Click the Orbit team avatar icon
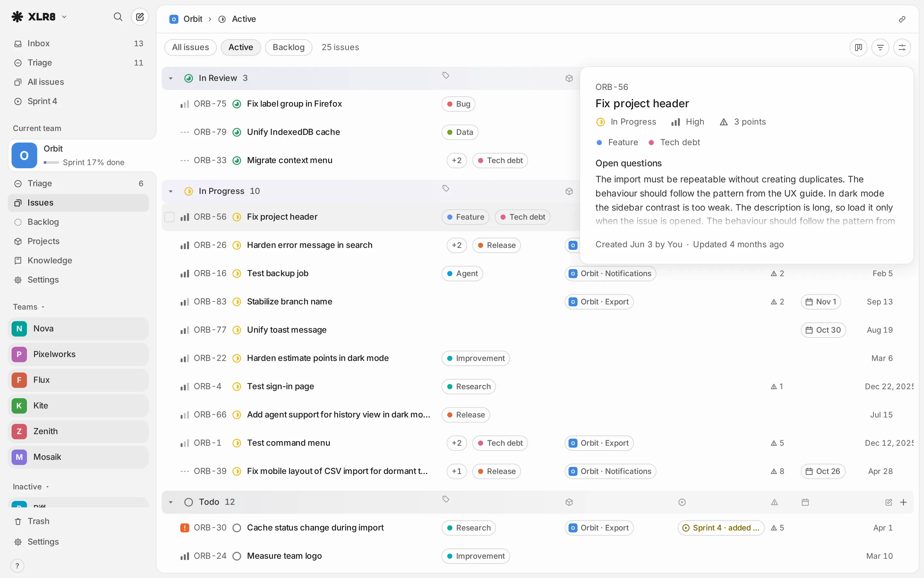This screenshot has width=924, height=578. (24, 156)
